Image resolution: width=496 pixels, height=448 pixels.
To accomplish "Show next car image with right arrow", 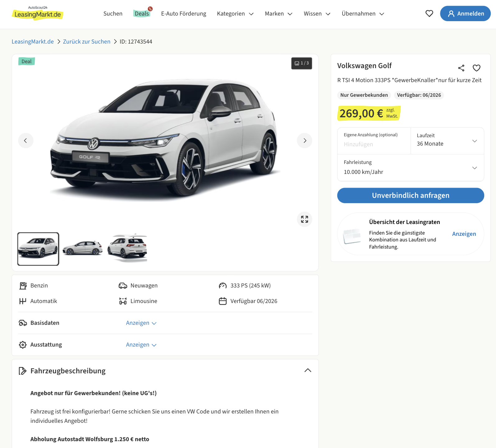I will 305,141.
